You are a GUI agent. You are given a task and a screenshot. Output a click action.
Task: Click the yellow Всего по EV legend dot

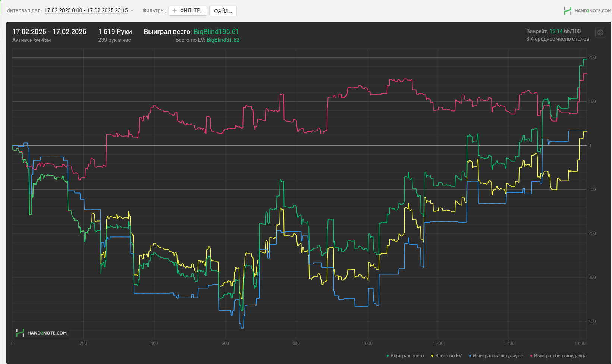pos(433,356)
